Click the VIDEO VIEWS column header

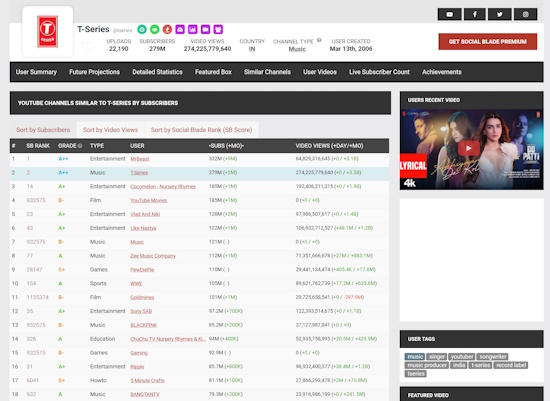(329, 146)
